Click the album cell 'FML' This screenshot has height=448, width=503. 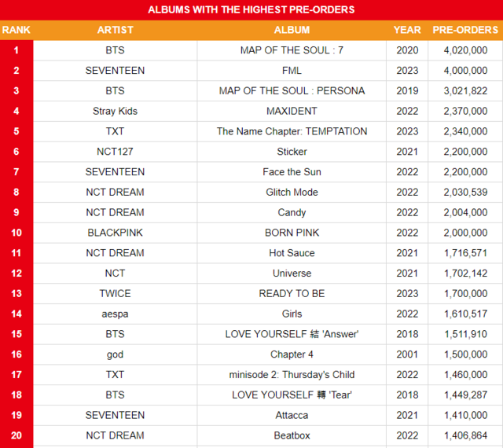(292, 70)
